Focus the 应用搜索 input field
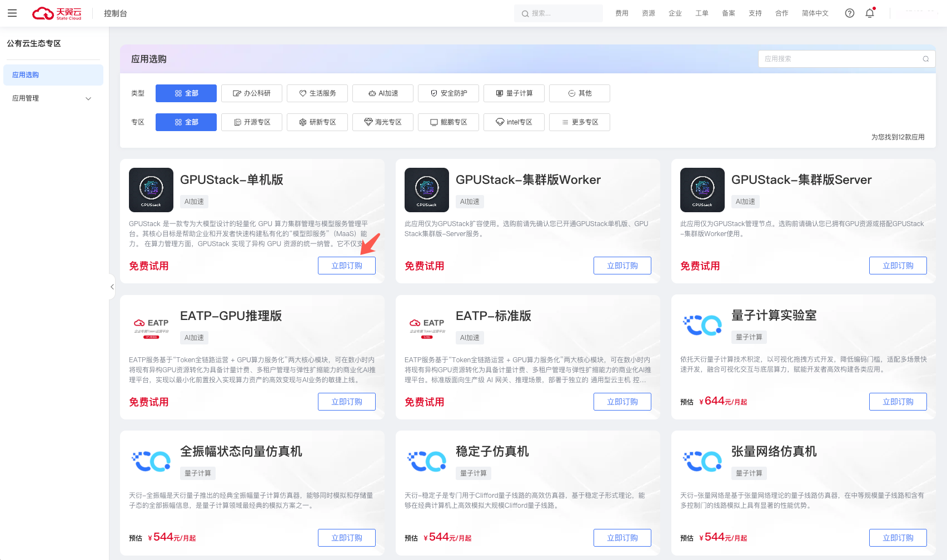The width and height of the screenshot is (947, 560). (847, 59)
